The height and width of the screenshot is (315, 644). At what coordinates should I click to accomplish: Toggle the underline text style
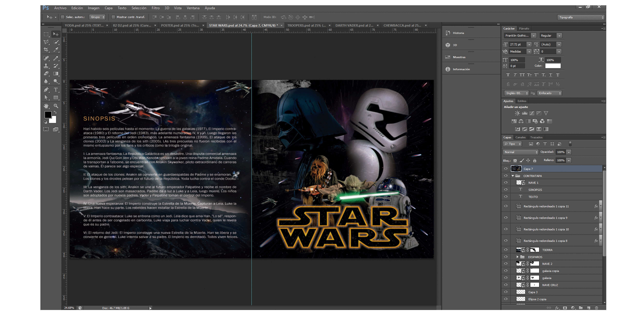[550, 75]
